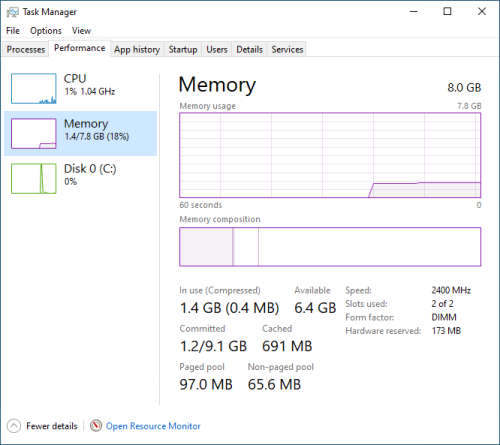The height and width of the screenshot is (445, 500).
Task: Click the Memory usage graph area
Action: coord(330,155)
